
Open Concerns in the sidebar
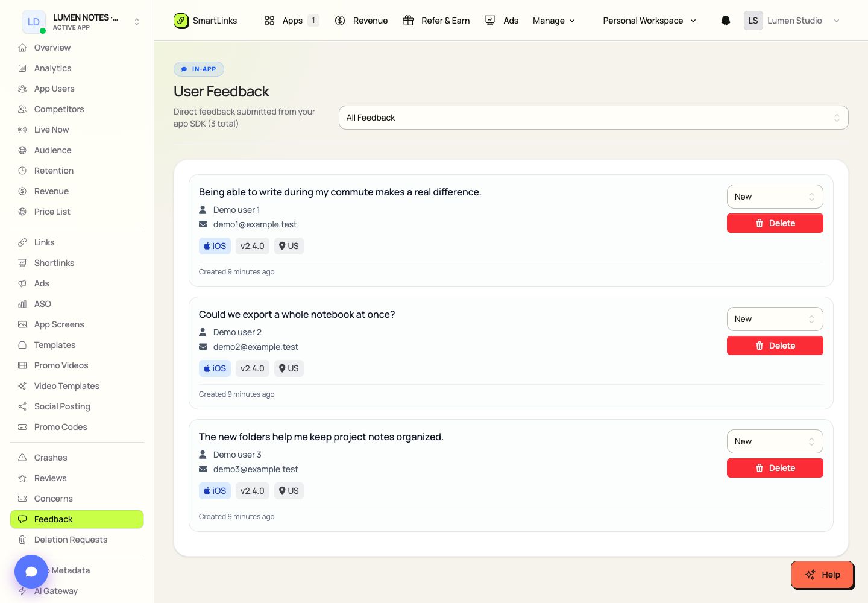(x=77, y=499)
